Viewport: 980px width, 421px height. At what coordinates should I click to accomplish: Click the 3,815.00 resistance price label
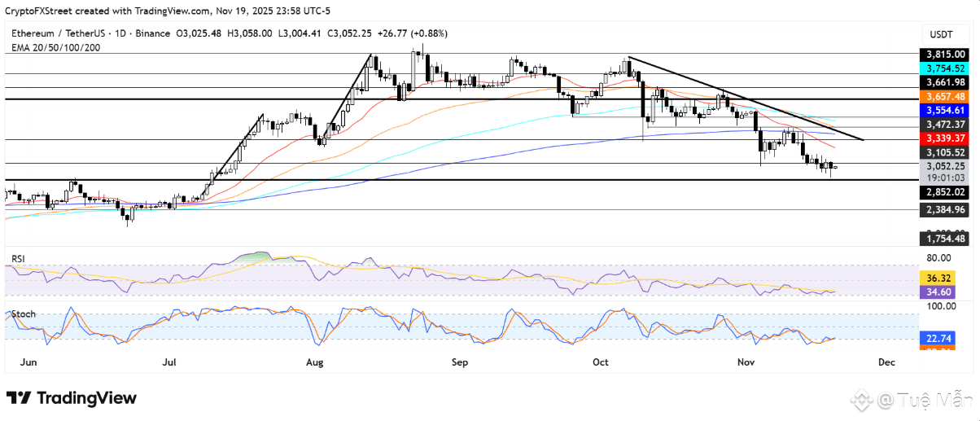(x=945, y=55)
